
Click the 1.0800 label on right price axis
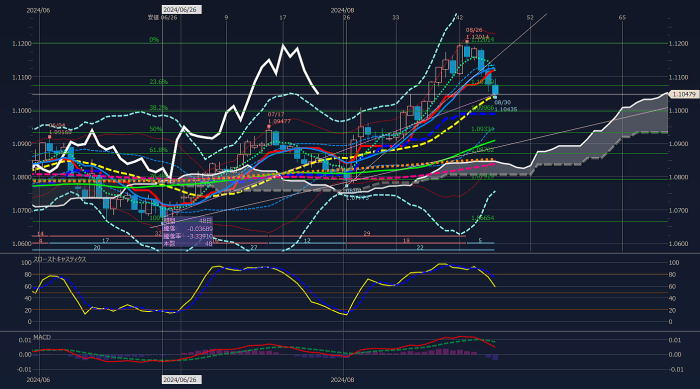678,177
